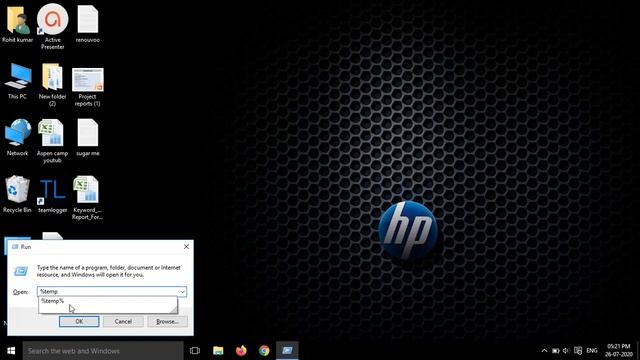
Task: Select the This PC desktop icon
Action: pyautogui.click(x=18, y=77)
